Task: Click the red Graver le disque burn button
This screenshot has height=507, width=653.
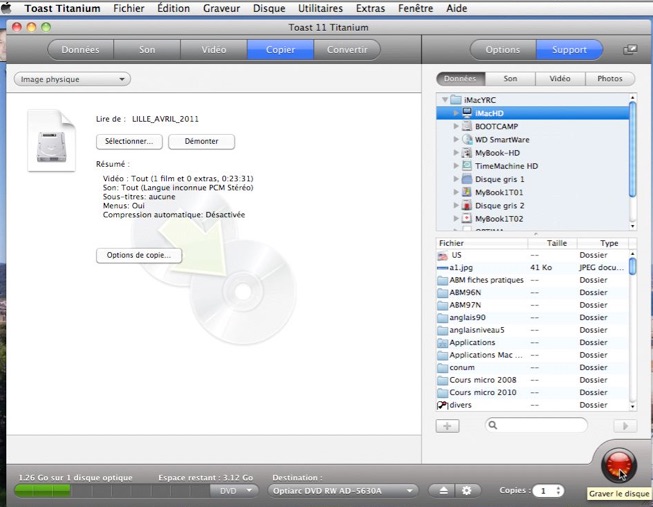Action: (619, 466)
